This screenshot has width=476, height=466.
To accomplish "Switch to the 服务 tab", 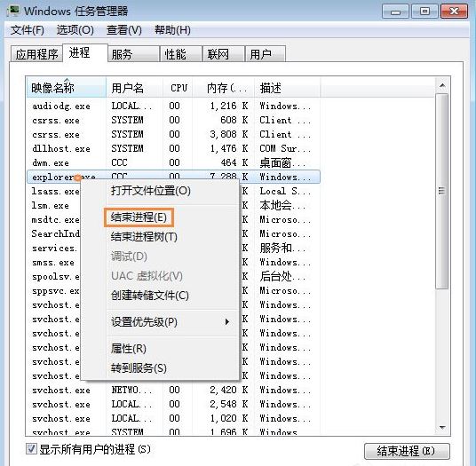I will [x=133, y=54].
